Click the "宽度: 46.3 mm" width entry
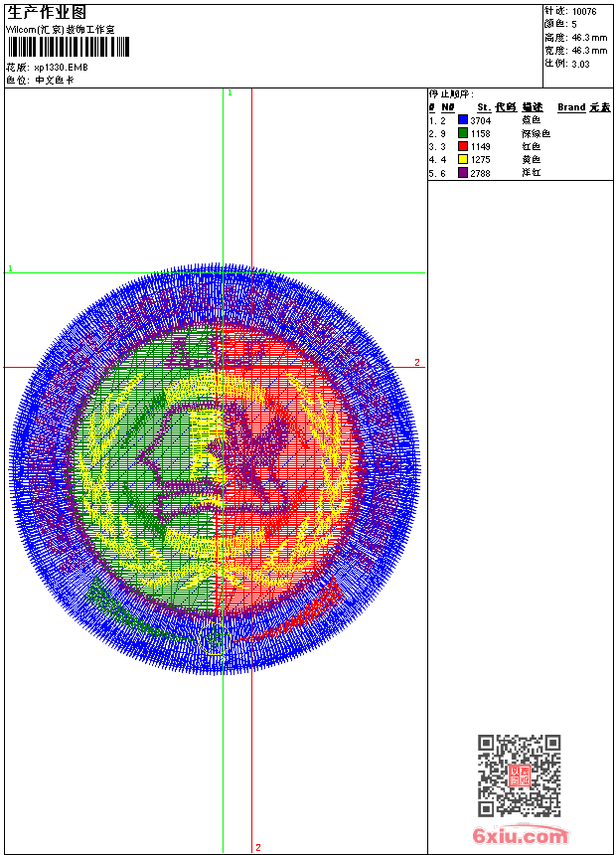This screenshot has height=855, width=616. click(575, 51)
